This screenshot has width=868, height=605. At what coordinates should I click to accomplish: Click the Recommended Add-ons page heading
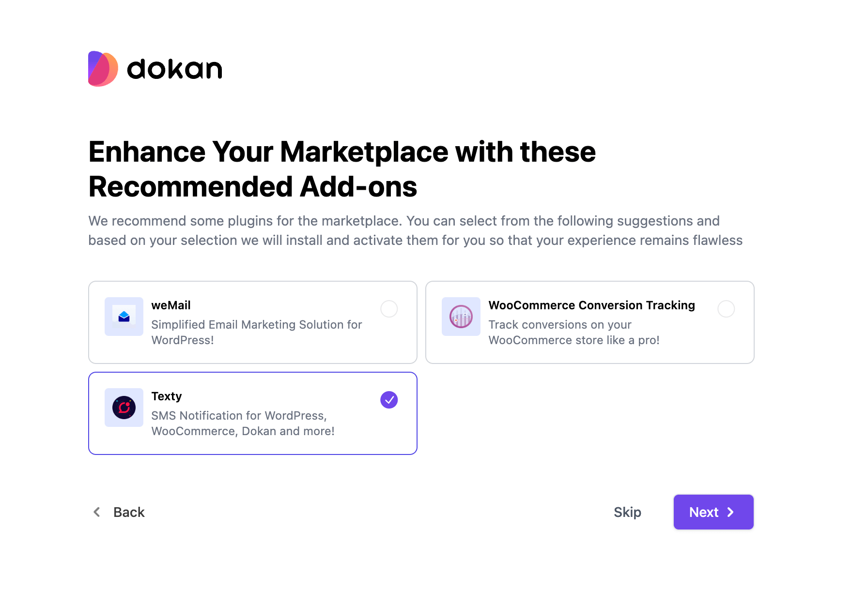click(342, 169)
